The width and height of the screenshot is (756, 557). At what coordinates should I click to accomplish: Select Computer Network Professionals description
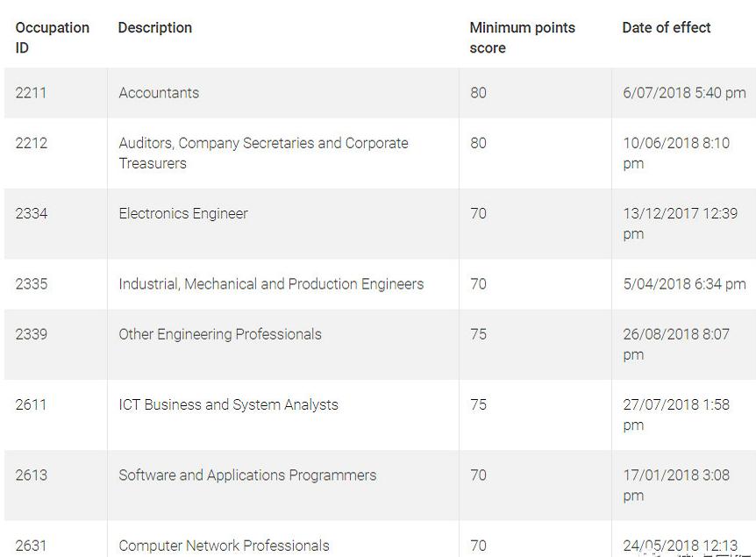tap(224, 546)
